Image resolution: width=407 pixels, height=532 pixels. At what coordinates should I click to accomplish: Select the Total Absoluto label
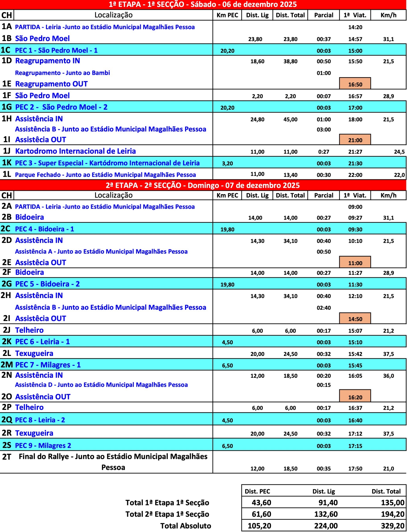pyautogui.click(x=185, y=526)
